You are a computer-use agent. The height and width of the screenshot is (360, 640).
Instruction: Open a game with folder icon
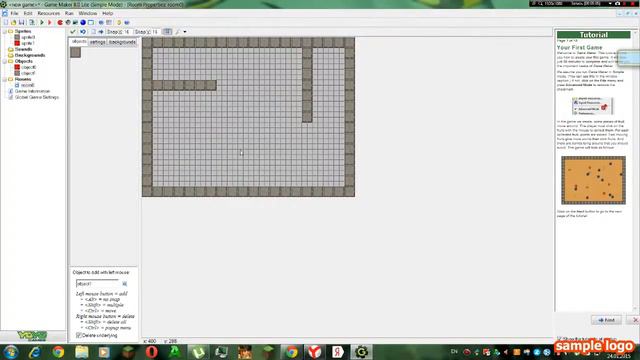(x=13, y=22)
